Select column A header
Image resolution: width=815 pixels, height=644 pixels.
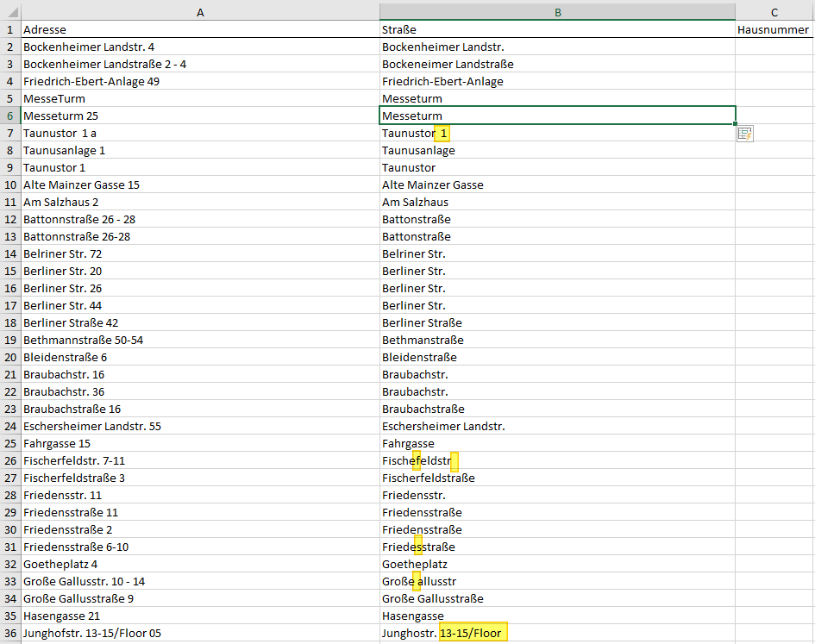200,12
